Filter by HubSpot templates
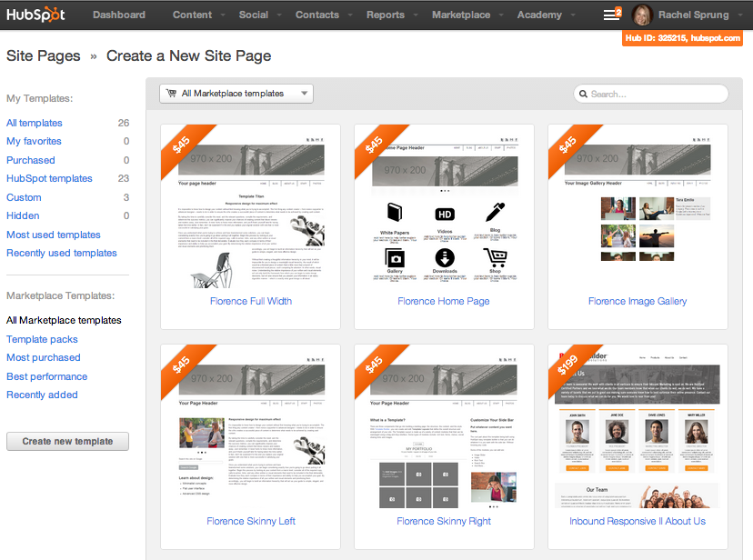Image resolution: width=753 pixels, height=560 pixels. click(49, 178)
